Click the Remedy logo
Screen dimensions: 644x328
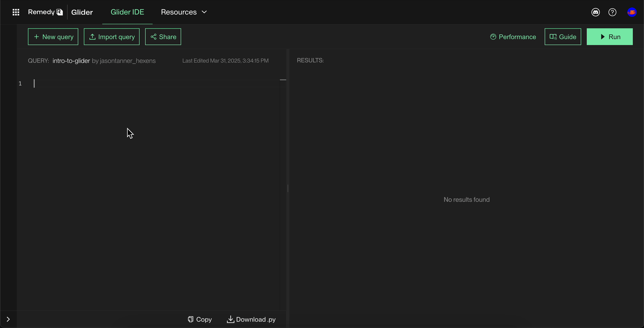(x=45, y=12)
